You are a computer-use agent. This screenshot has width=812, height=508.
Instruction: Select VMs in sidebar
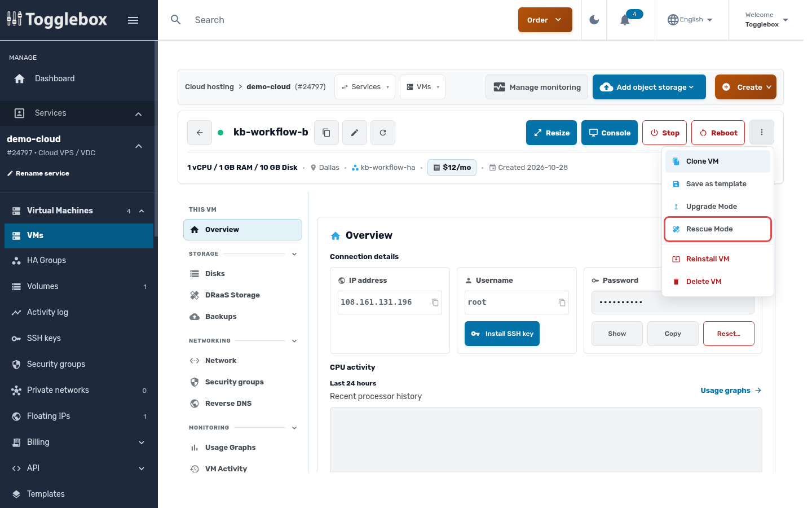(x=79, y=236)
